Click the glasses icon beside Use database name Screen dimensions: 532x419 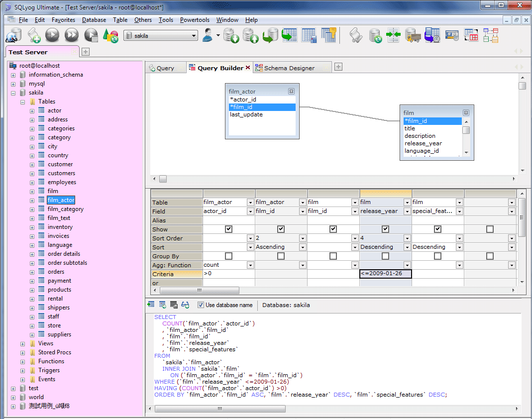pyautogui.click(x=185, y=305)
